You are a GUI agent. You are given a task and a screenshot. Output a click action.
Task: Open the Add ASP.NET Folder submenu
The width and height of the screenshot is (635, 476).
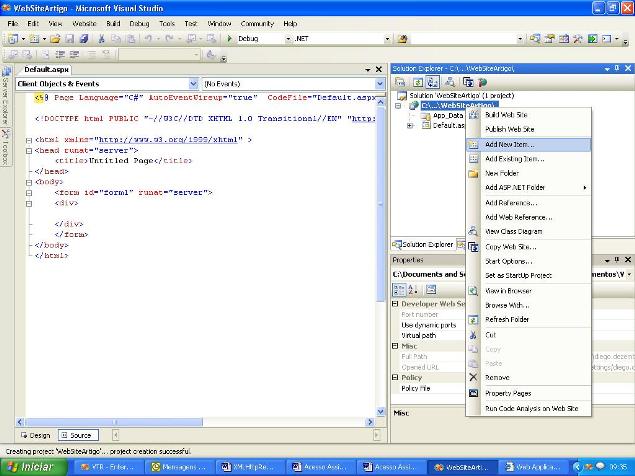coord(528,187)
